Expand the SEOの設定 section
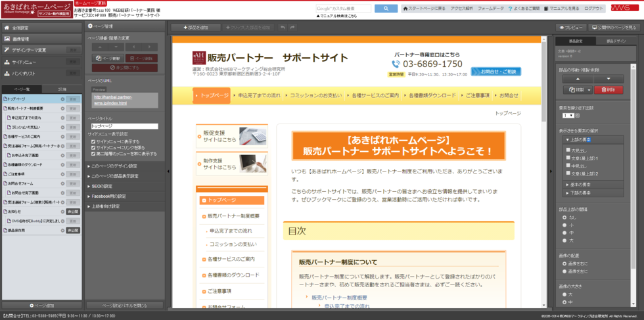Image resolution: width=644 pixels, height=320 pixels. pos(102,186)
